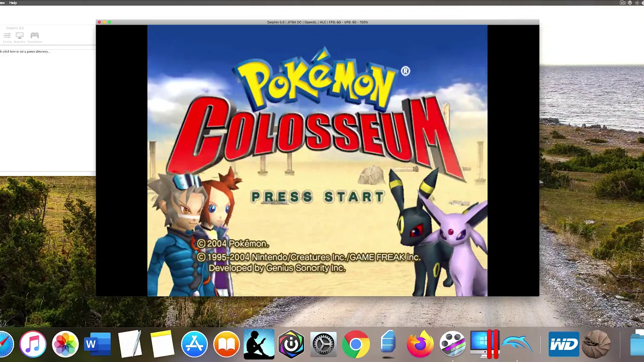
Task: Open TextEdit from the dock
Action: coord(130,344)
